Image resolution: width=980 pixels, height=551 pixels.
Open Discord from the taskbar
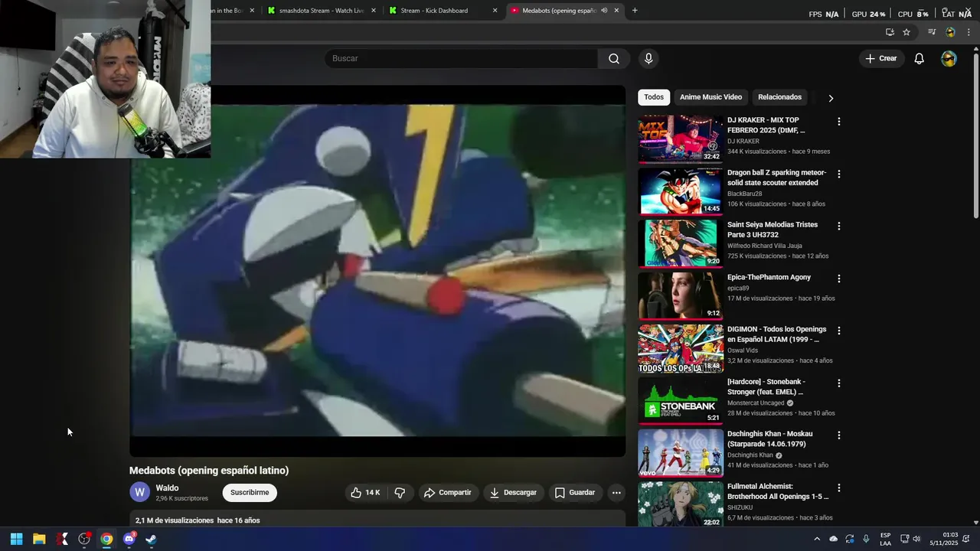coord(129,539)
